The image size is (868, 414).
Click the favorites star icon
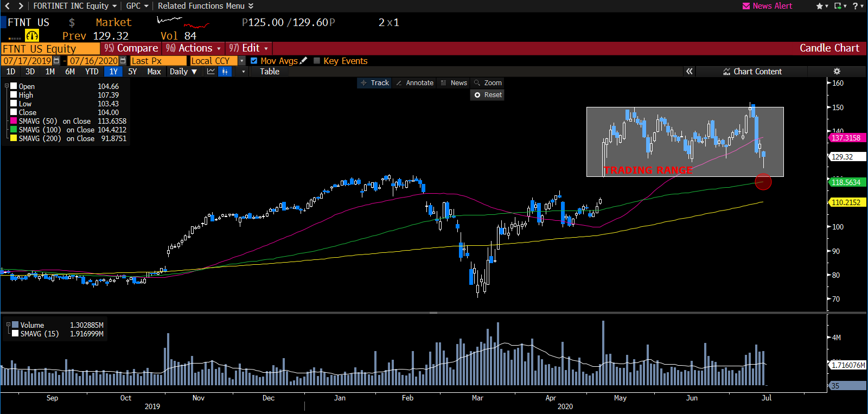(819, 6)
